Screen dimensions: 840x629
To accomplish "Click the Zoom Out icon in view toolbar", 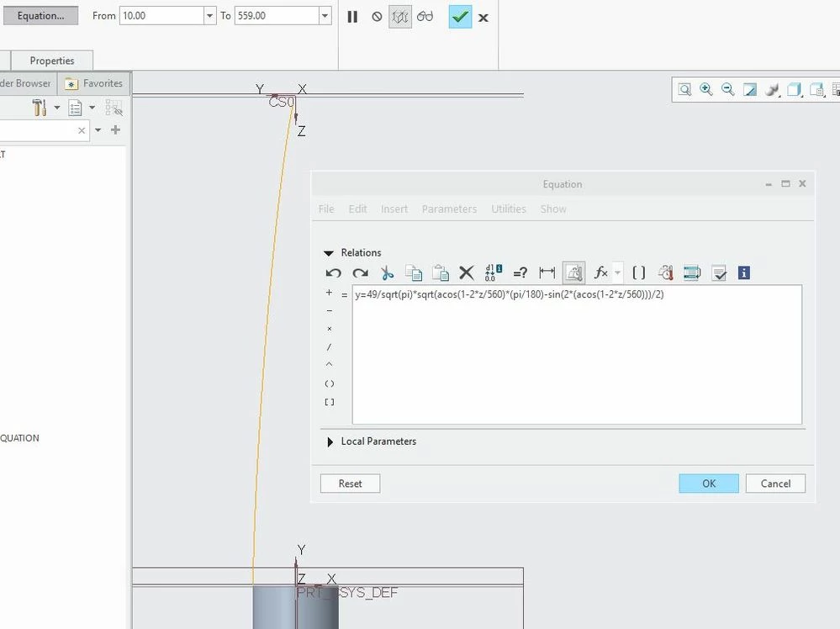I will [727, 89].
